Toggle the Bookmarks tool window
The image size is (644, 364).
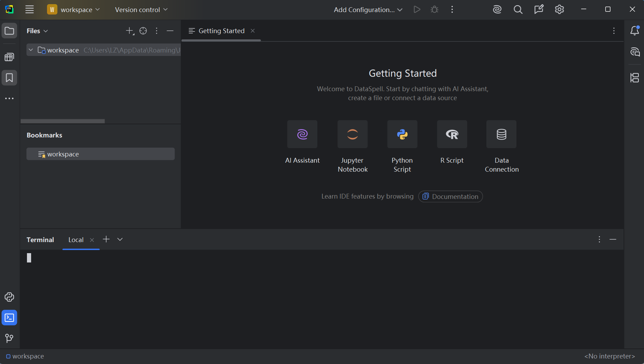[x=9, y=78]
